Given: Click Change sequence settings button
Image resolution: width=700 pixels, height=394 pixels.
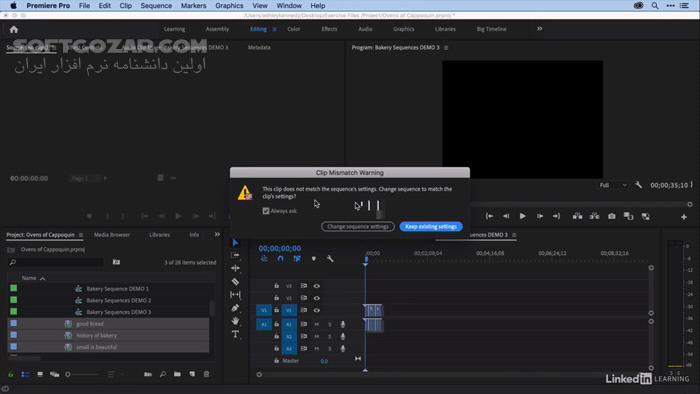Looking at the screenshot, I should pyautogui.click(x=358, y=227).
